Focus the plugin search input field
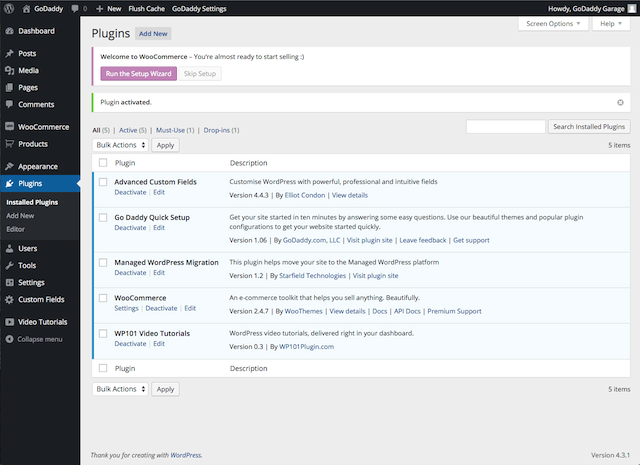640x465 pixels. (506, 127)
